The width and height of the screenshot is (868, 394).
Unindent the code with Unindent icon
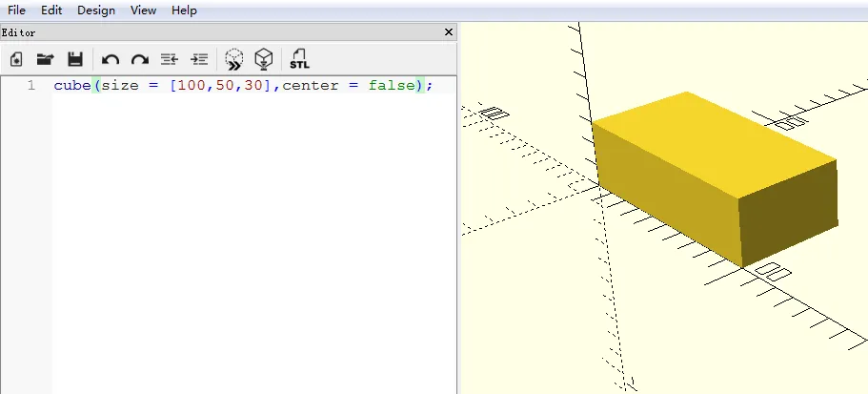(x=170, y=59)
